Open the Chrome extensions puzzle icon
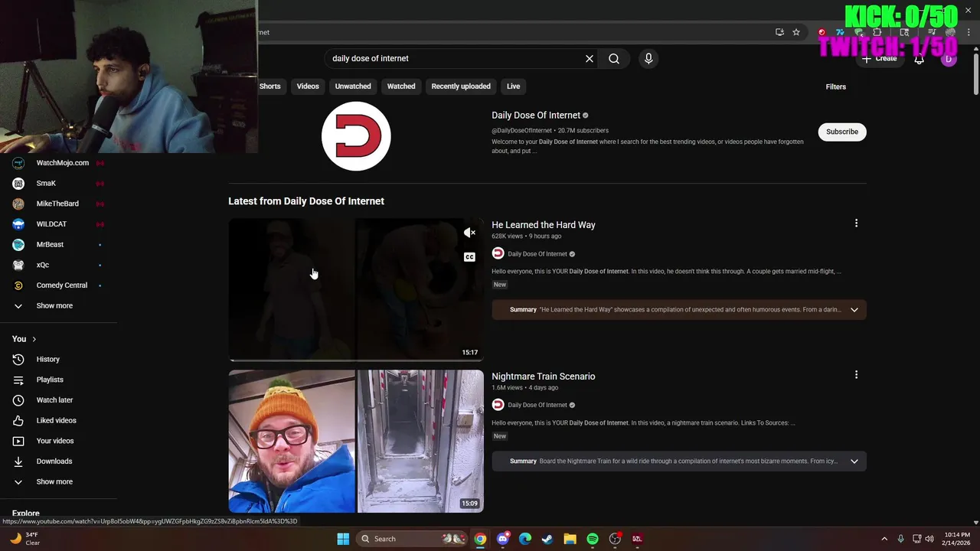The height and width of the screenshot is (551, 980). [877, 32]
